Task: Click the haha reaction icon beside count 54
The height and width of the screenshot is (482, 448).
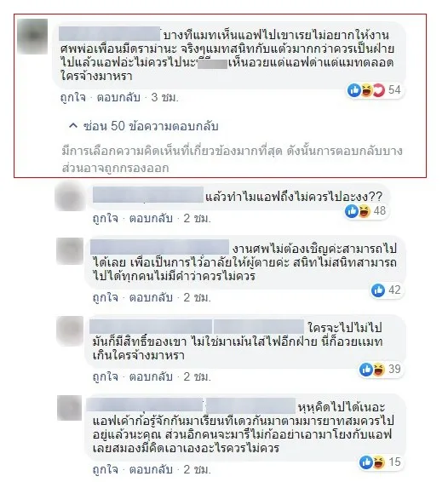Action: point(366,90)
